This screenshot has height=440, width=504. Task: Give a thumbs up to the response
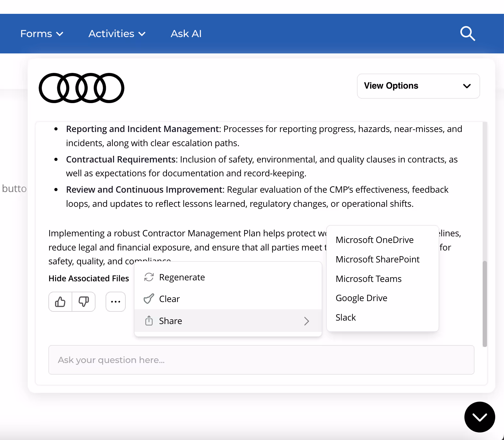coord(60,302)
